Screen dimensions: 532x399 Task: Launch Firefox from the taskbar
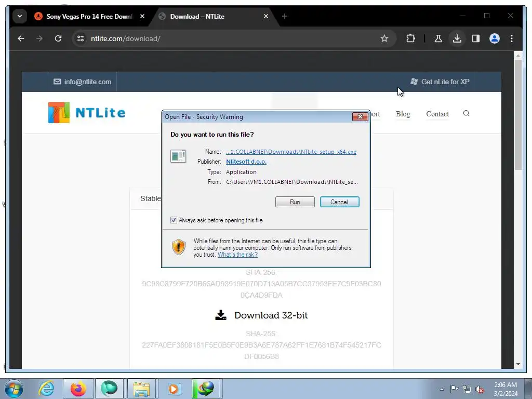point(78,389)
